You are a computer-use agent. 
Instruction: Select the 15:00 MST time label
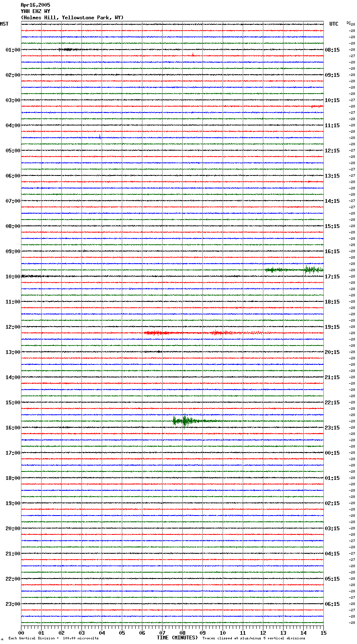(x=13, y=403)
